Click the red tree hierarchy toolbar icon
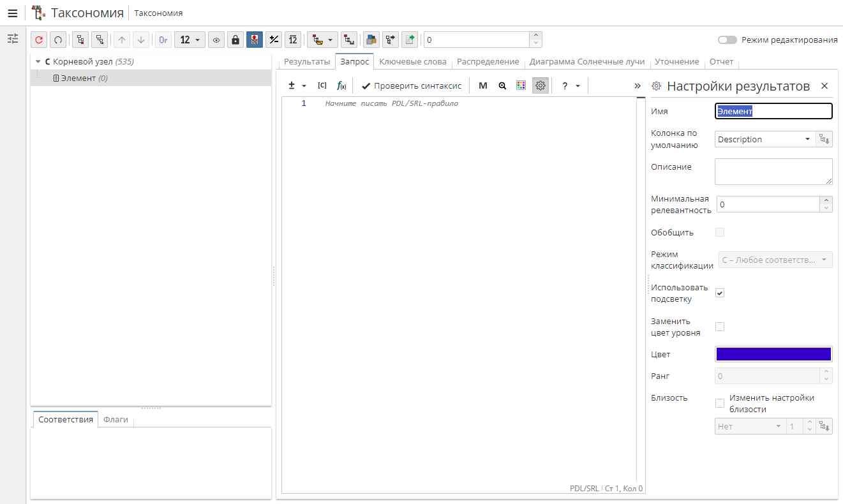The width and height of the screenshot is (843, 504). (348, 40)
